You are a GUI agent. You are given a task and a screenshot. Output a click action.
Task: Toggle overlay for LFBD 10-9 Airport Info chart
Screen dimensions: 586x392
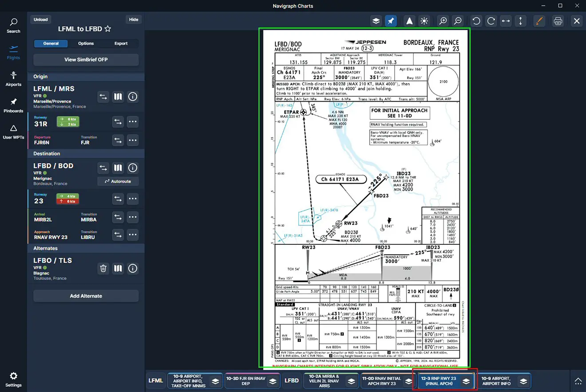[x=523, y=381]
